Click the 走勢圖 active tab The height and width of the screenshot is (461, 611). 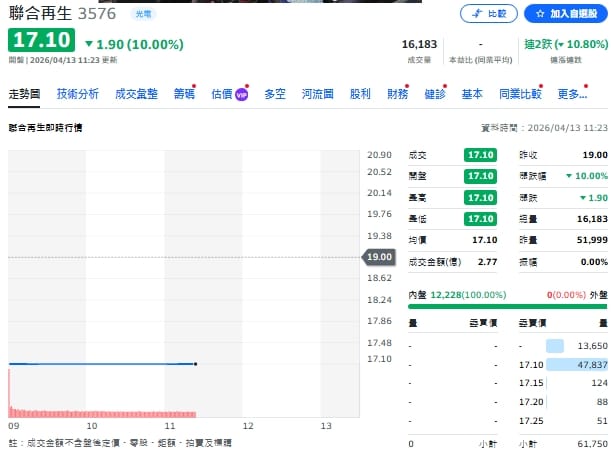click(x=24, y=94)
